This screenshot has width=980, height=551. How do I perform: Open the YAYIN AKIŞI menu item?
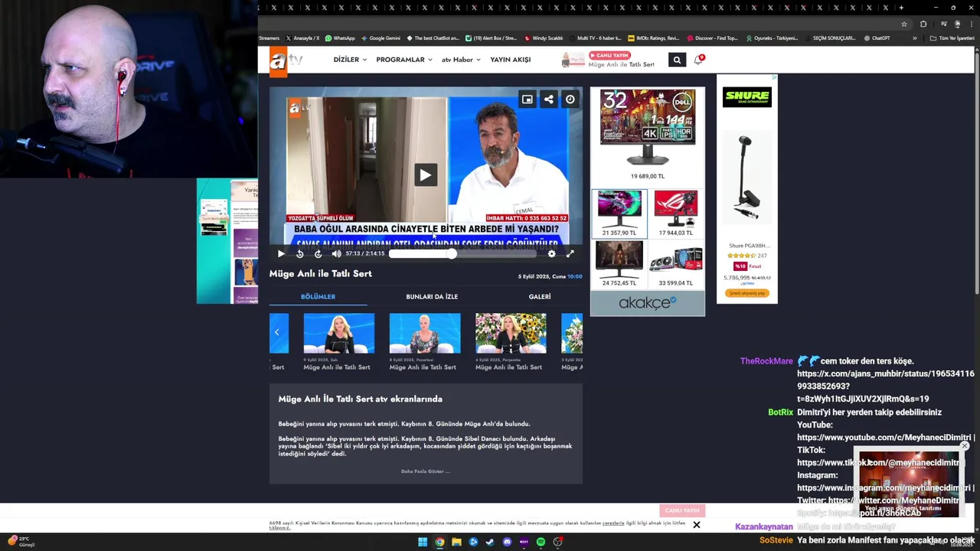[x=510, y=60]
